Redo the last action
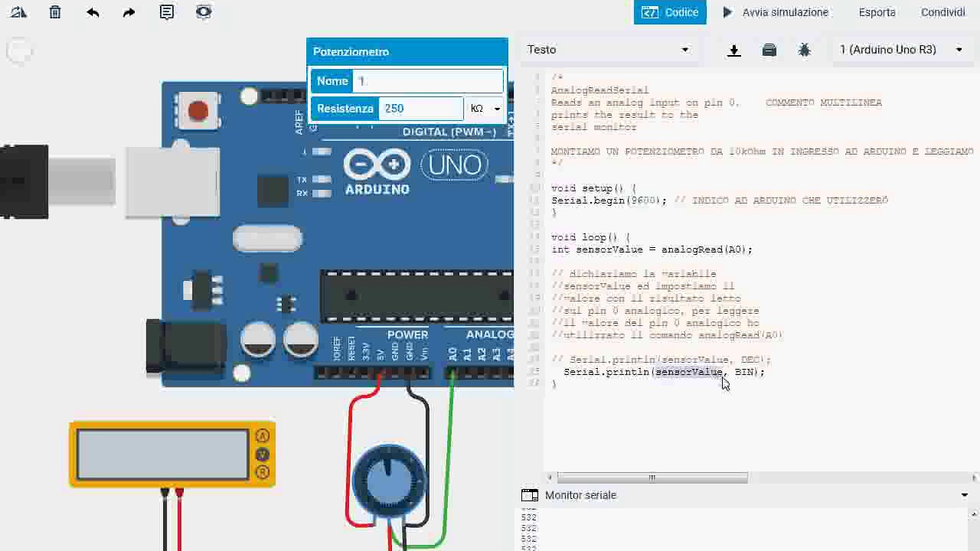Image resolution: width=980 pixels, height=551 pixels. click(129, 12)
